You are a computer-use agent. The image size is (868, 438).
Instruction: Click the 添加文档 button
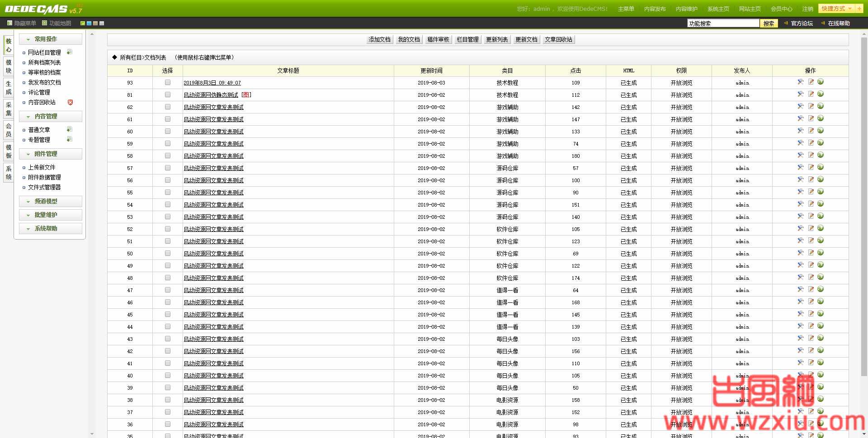380,39
